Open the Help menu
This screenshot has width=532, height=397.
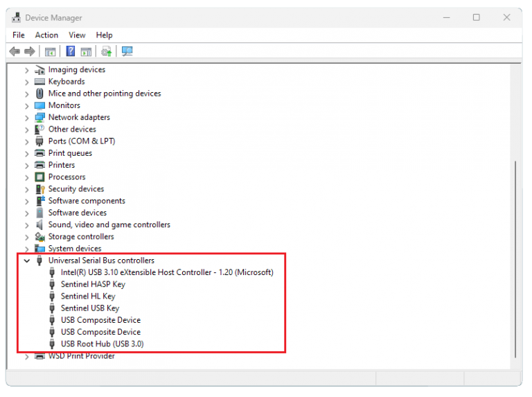104,35
